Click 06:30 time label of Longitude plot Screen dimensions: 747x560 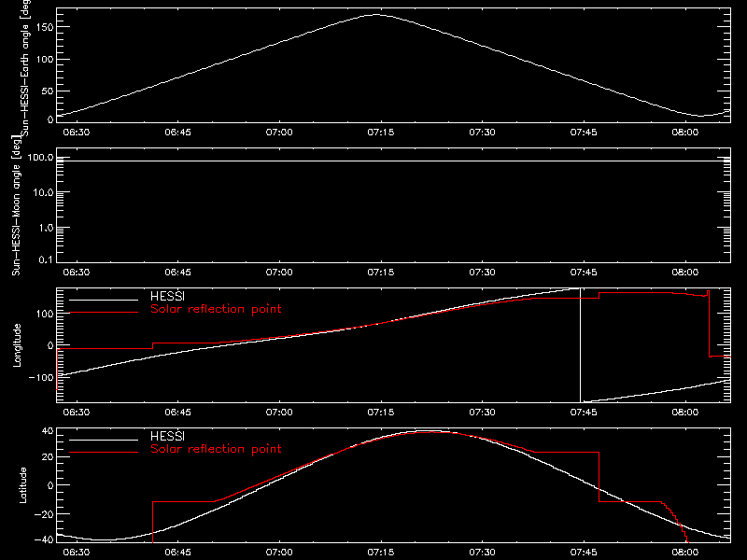(x=77, y=412)
